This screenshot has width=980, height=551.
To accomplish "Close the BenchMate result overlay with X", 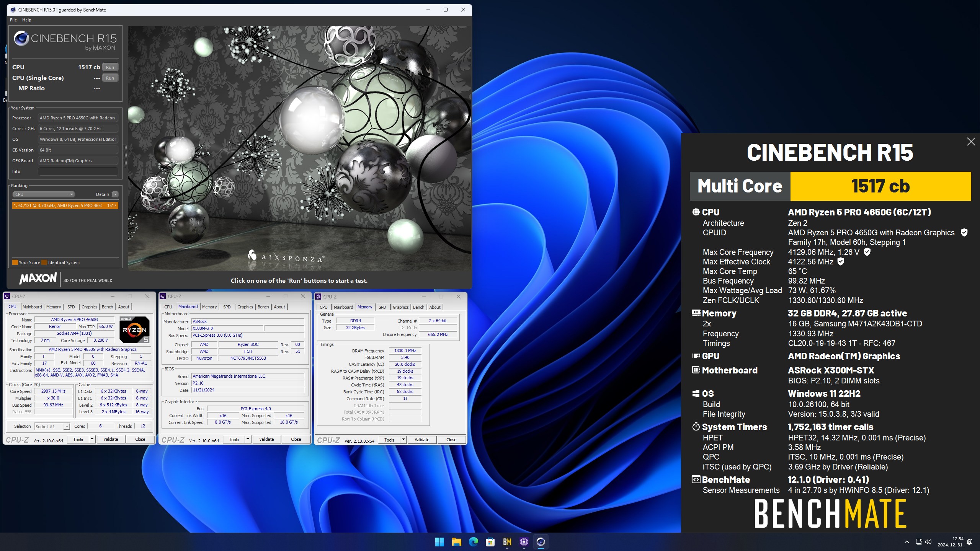I will coord(971,142).
